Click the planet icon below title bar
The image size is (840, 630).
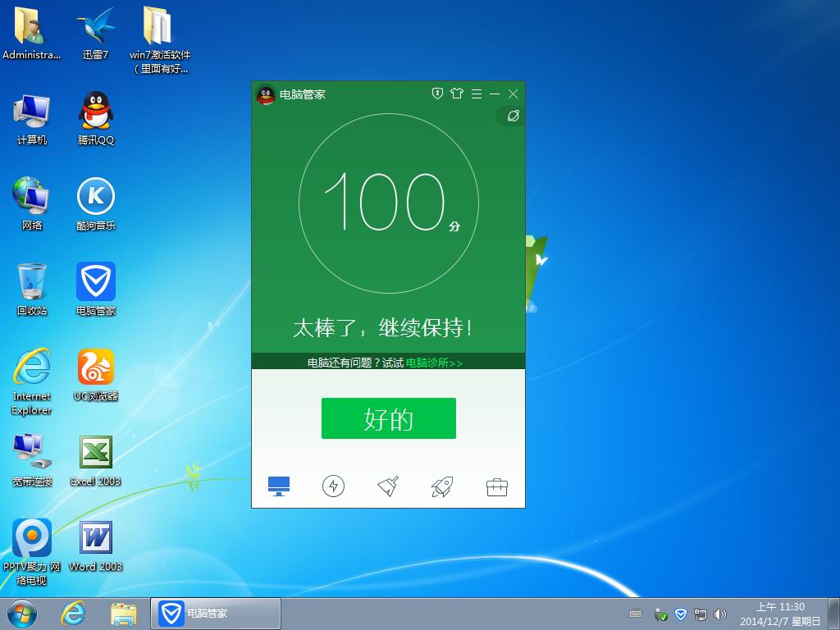pos(513,116)
